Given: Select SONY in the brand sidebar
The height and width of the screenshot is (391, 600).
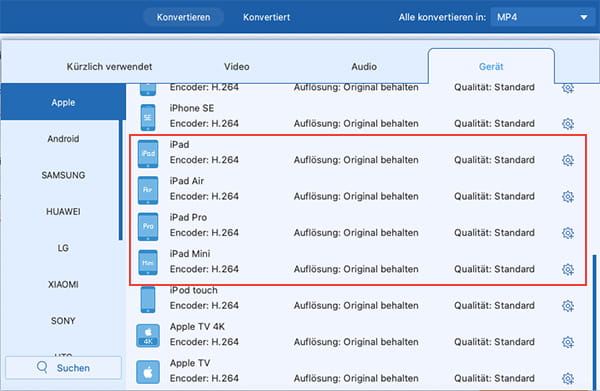Looking at the screenshot, I should click(63, 321).
